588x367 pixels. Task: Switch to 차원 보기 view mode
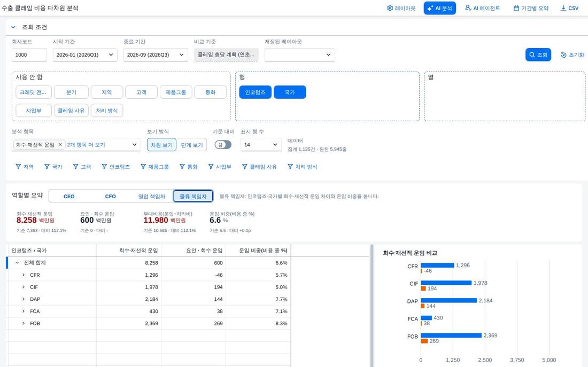(161, 145)
